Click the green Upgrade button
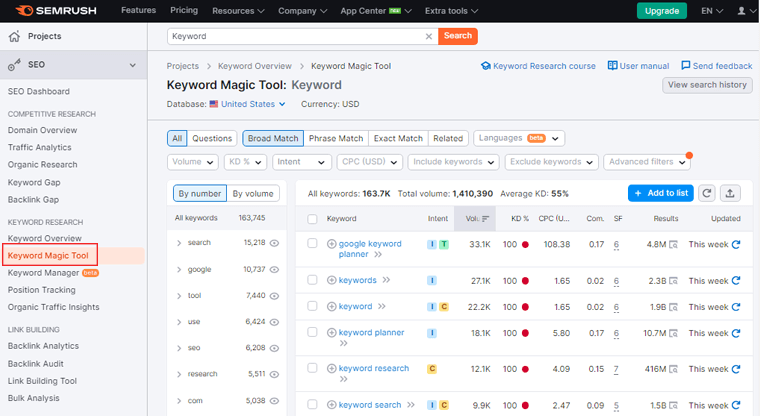 click(x=662, y=11)
